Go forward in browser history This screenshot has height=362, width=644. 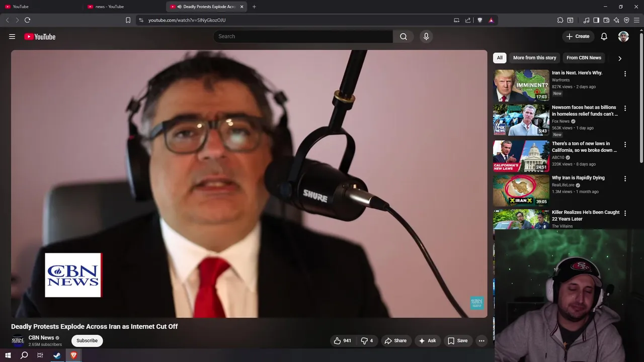point(17,20)
